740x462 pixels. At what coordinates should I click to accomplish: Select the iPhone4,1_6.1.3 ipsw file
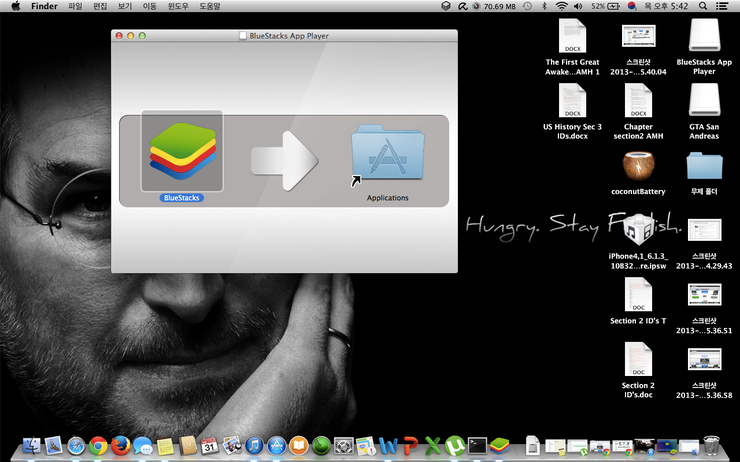638,241
